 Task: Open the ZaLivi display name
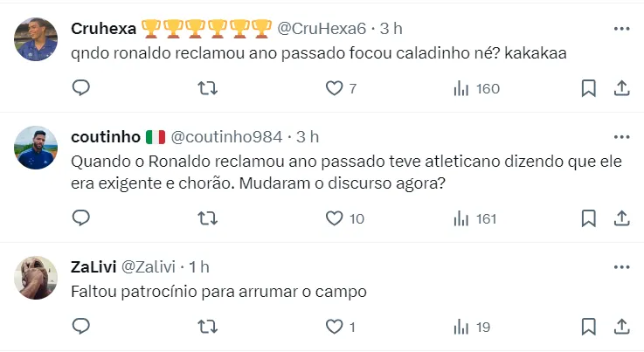pyautogui.click(x=93, y=267)
